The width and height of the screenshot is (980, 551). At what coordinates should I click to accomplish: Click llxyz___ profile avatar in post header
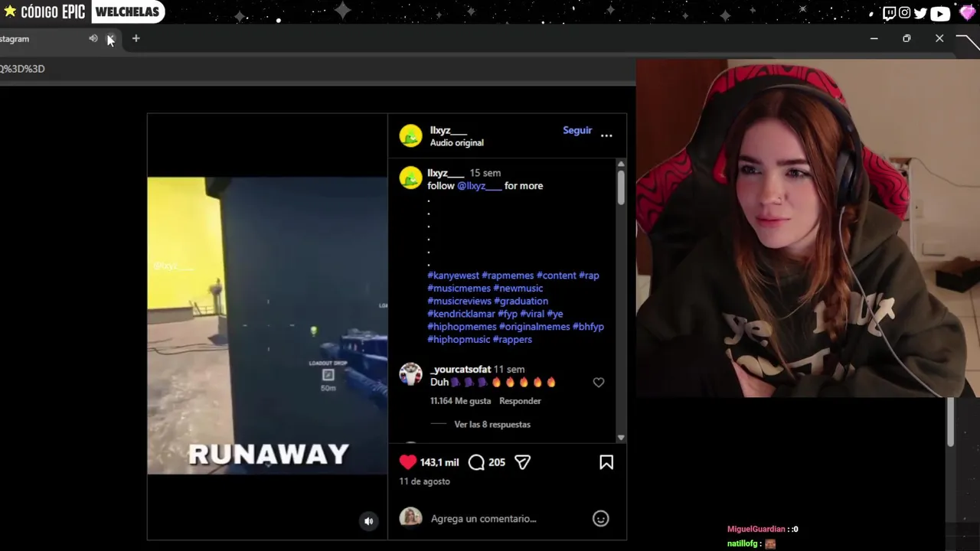tap(410, 135)
